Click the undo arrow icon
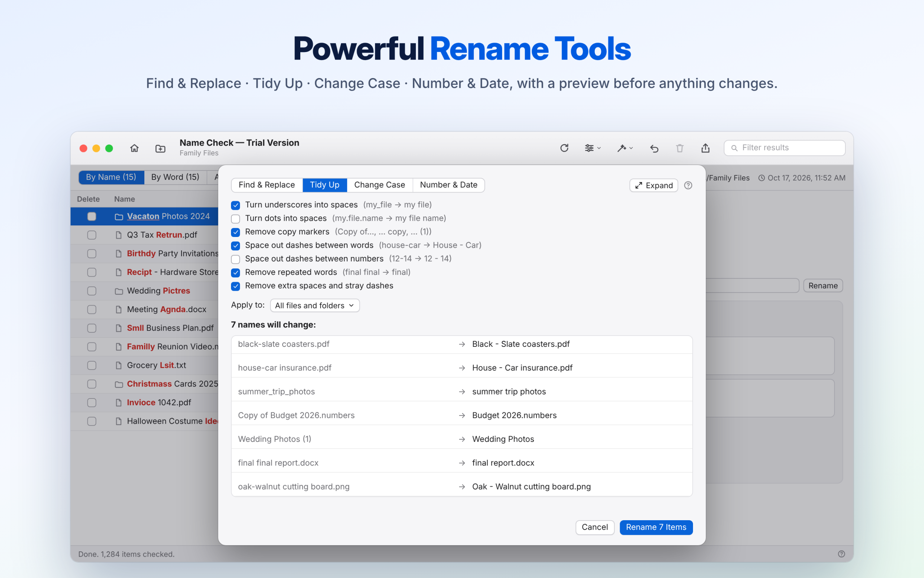Viewport: 924px width, 578px height. 654,148
